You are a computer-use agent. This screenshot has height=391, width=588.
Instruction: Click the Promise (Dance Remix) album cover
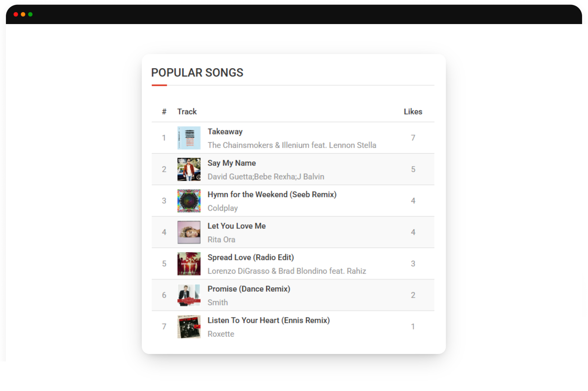click(189, 295)
